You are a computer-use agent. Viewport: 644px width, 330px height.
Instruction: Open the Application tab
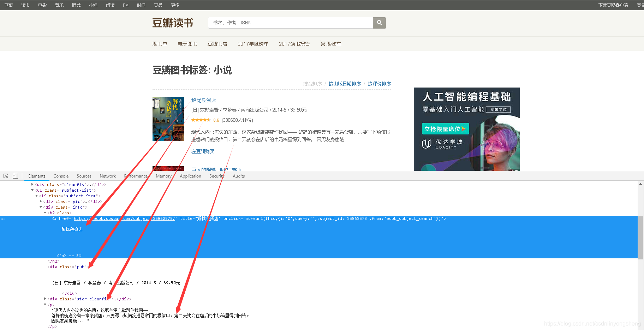[x=191, y=176]
